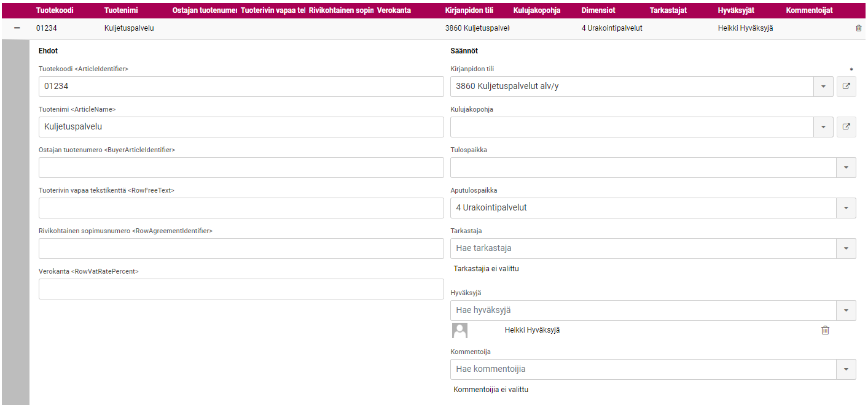Screen dimensions: 868x405
Task: Click the Dimensiot column header
Action: [x=598, y=10]
